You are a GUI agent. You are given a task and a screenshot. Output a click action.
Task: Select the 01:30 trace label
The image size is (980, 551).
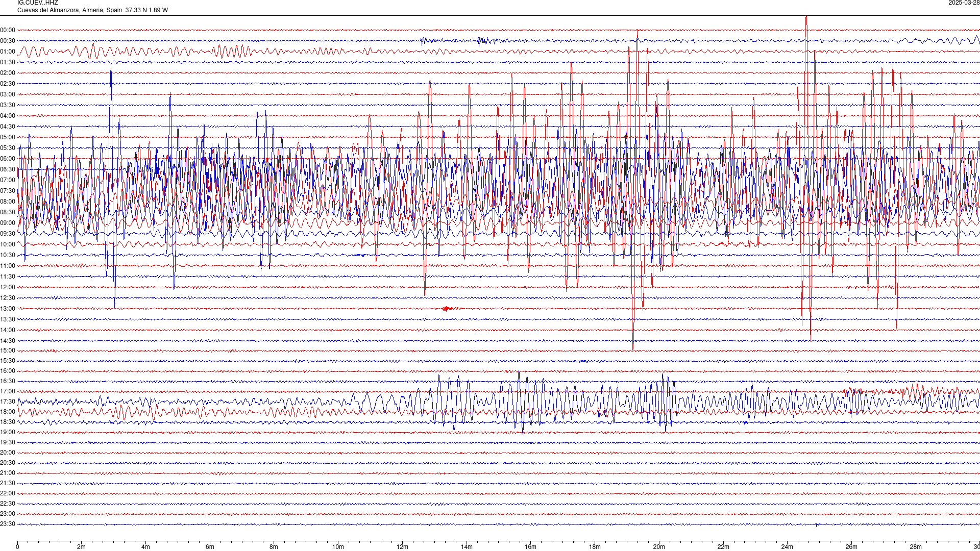pyautogui.click(x=8, y=62)
